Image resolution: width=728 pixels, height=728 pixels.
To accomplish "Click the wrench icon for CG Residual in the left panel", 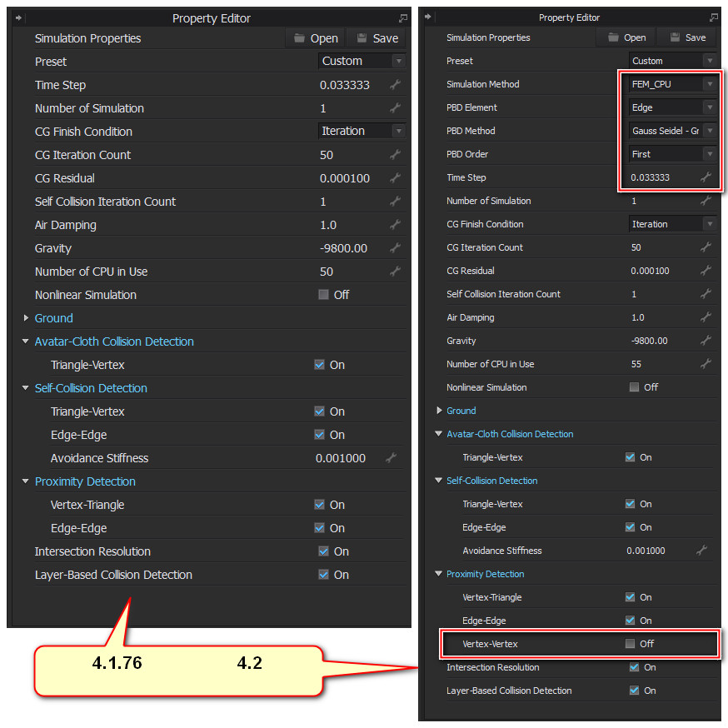I will 395,178.
